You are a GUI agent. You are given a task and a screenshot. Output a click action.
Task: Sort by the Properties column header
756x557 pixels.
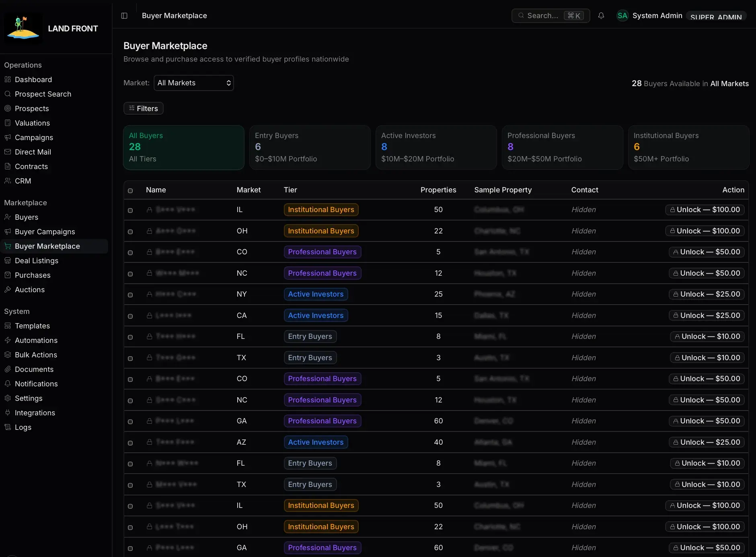click(438, 190)
